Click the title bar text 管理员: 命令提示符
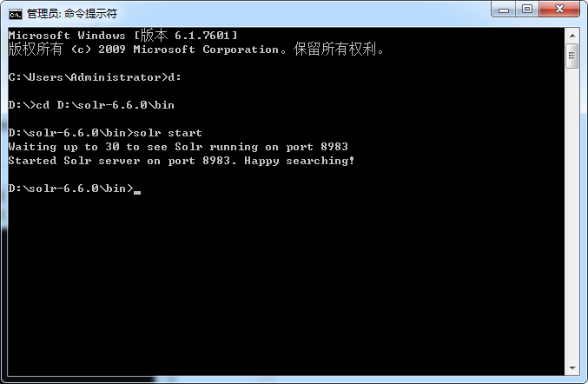588x384 pixels. point(72,14)
